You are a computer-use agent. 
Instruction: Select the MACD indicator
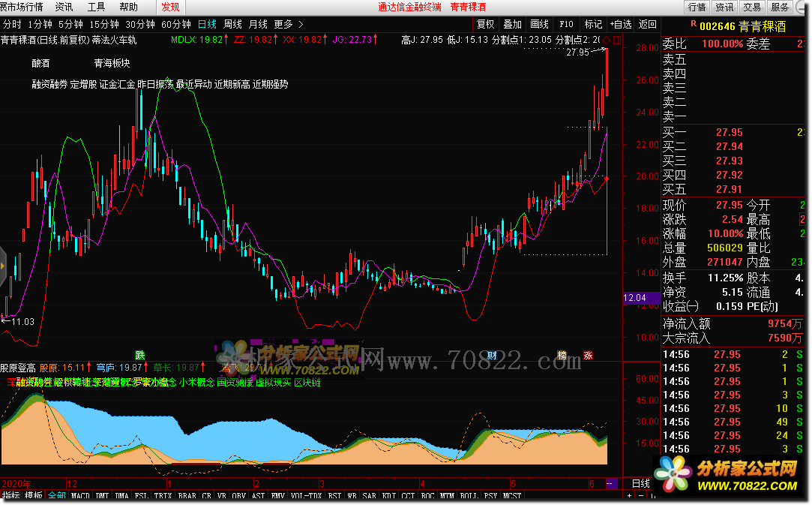(80, 496)
